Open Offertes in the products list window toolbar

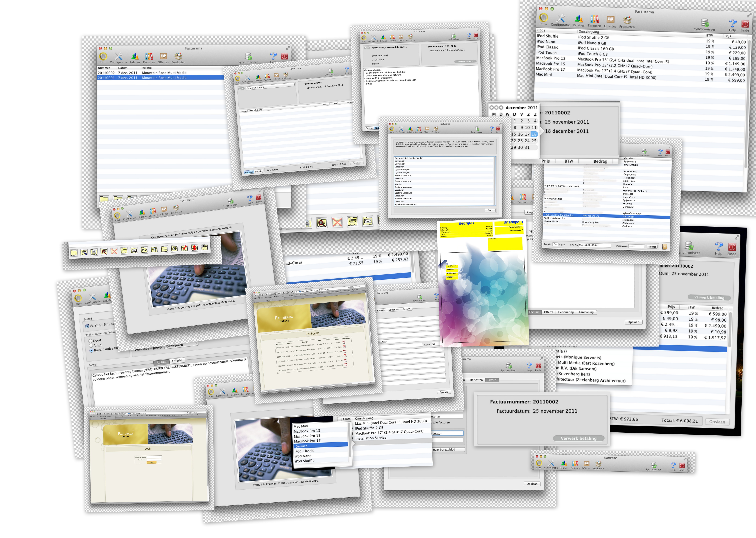click(x=610, y=22)
